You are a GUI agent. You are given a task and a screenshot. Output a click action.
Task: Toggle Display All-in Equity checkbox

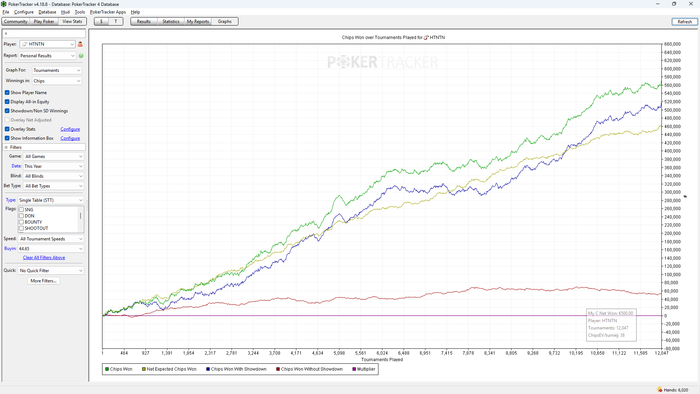[7, 102]
